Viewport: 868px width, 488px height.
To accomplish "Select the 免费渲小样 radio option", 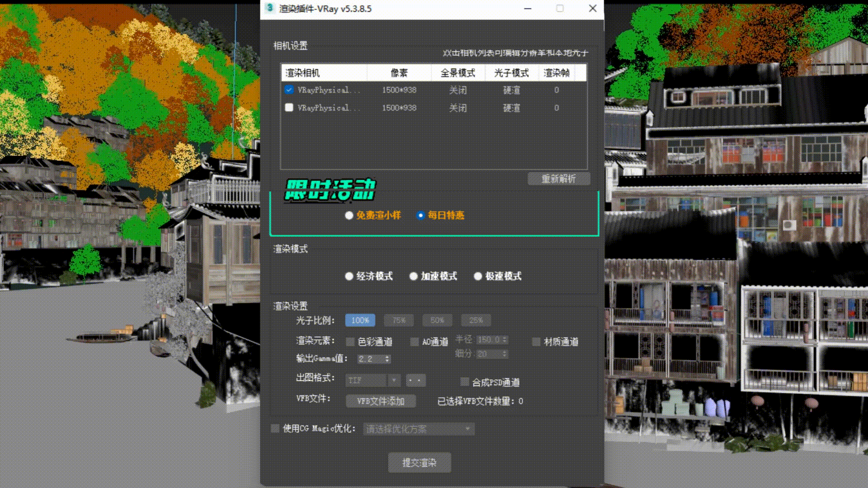I will coord(349,216).
